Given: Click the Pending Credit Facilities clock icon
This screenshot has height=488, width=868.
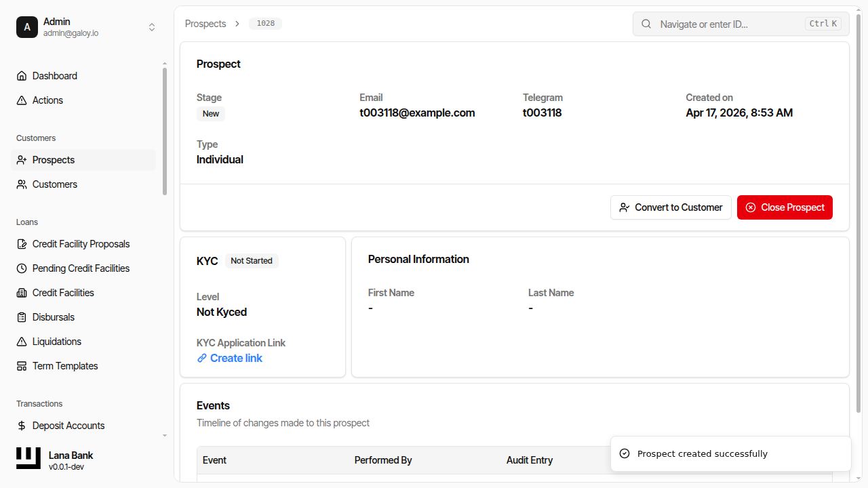Looking at the screenshot, I should [x=21, y=268].
